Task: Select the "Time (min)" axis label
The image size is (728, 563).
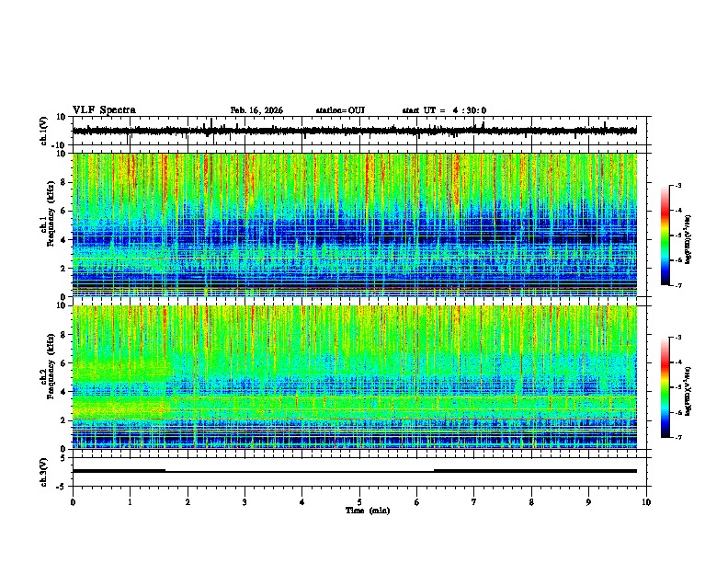Action: point(368,511)
